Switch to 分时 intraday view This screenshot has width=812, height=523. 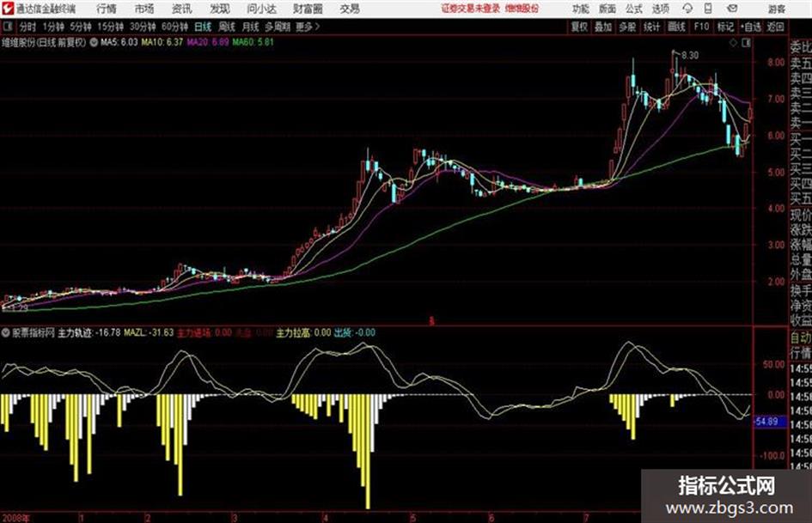point(28,27)
